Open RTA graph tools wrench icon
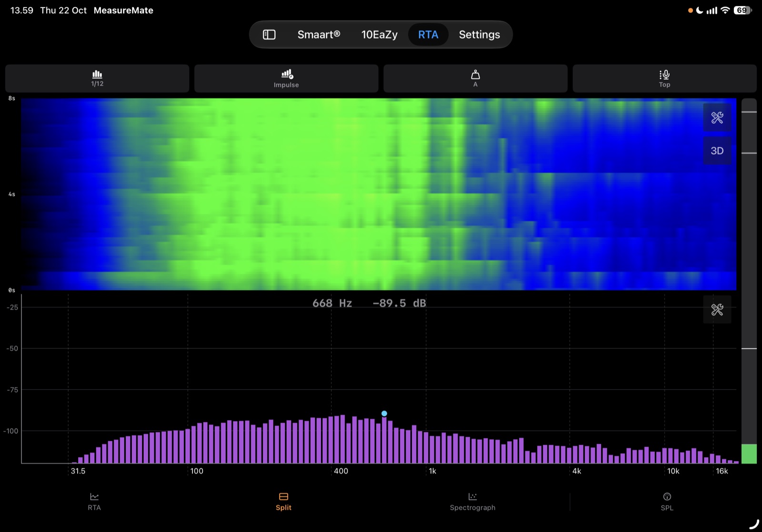Viewport: 762px width, 532px height. [717, 310]
